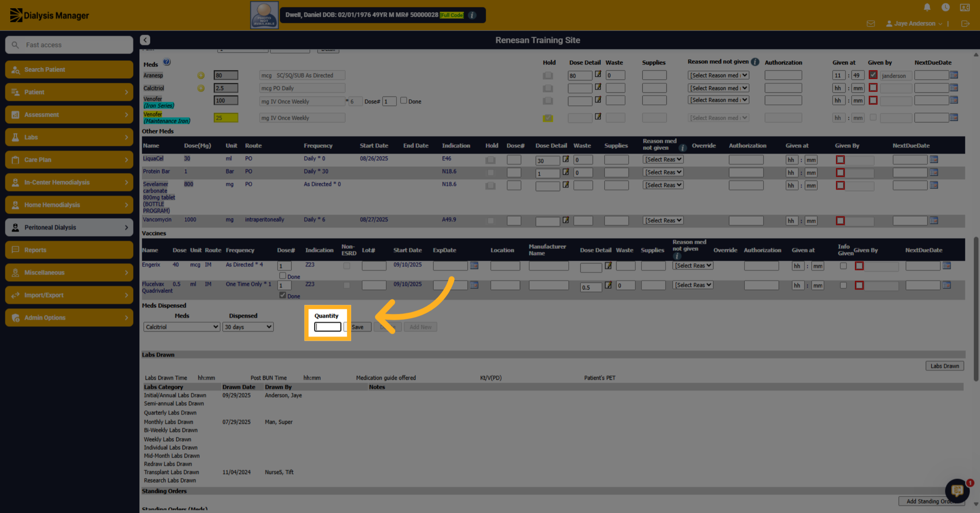Viewport: 980px width, 513px height.
Task: Click the notification bell icon
Action: (x=927, y=7)
